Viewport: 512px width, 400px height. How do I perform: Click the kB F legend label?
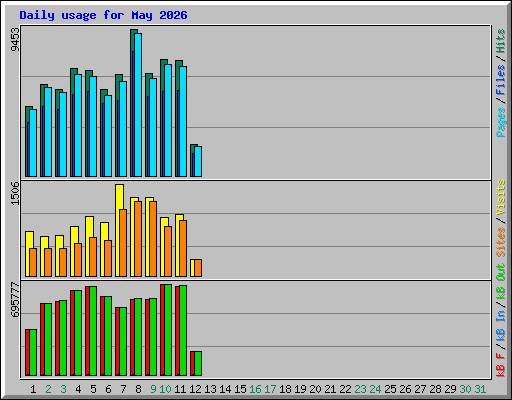click(501, 365)
